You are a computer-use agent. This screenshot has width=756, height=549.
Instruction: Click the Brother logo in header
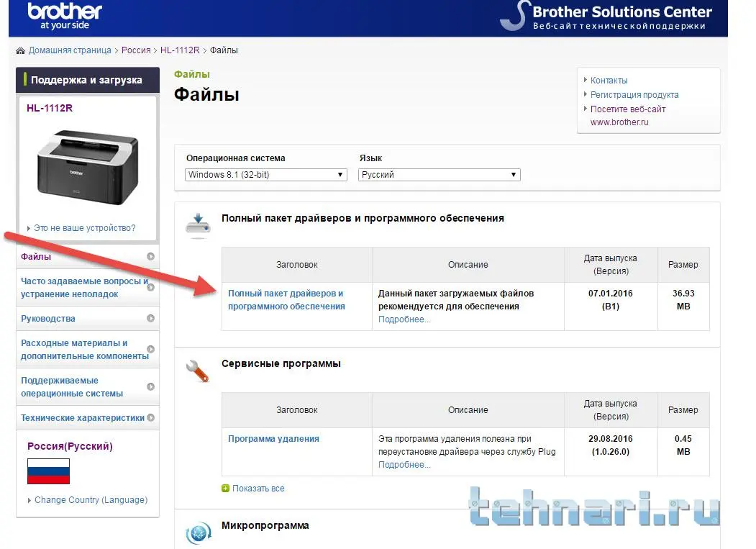[65, 16]
